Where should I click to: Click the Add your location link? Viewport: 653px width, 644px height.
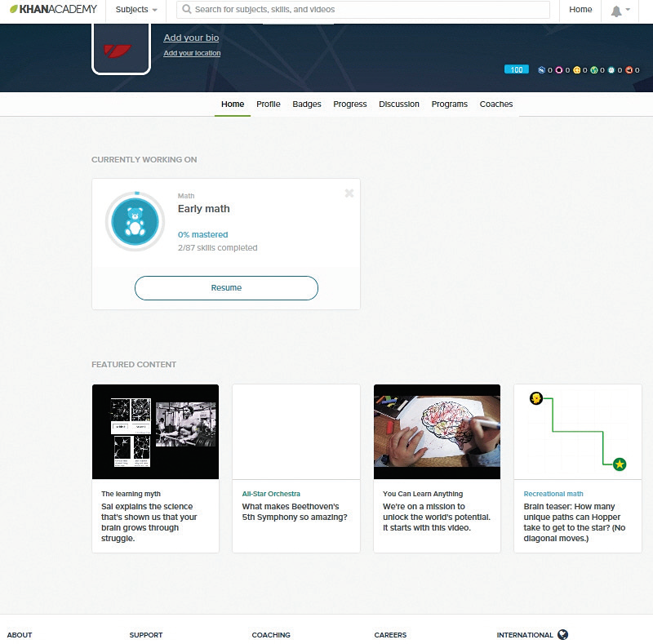[192, 53]
